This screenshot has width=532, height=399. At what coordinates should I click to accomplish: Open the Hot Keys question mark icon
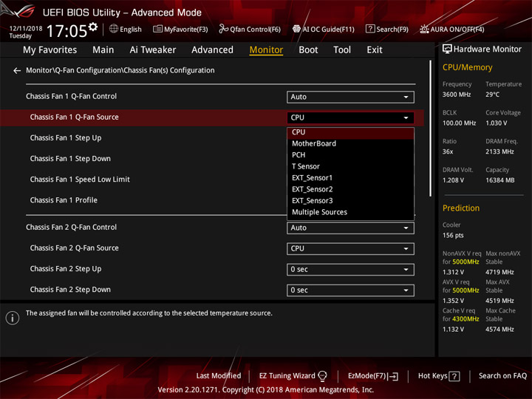point(454,376)
